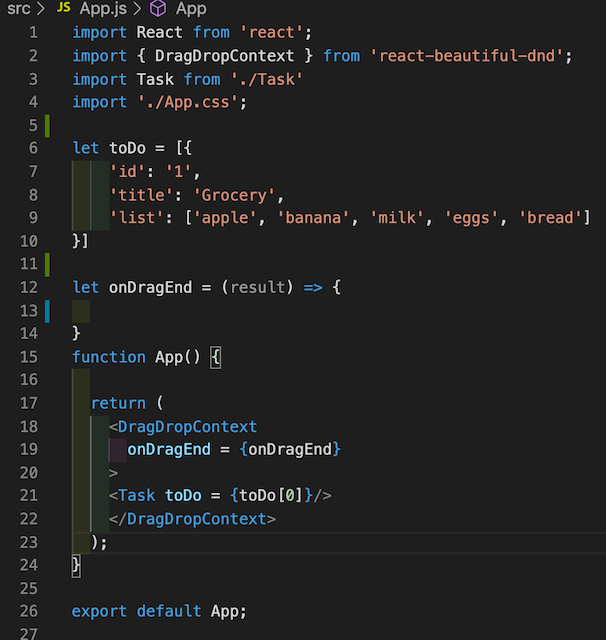Click the empty line 13 inside onDragEnd
Viewport: 606px width, 640px height.
pos(339,311)
